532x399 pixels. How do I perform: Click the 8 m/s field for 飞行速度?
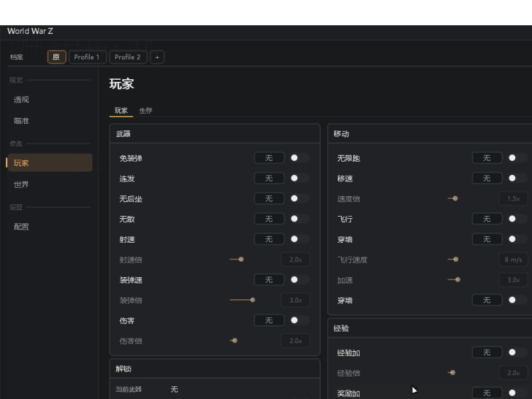513,259
